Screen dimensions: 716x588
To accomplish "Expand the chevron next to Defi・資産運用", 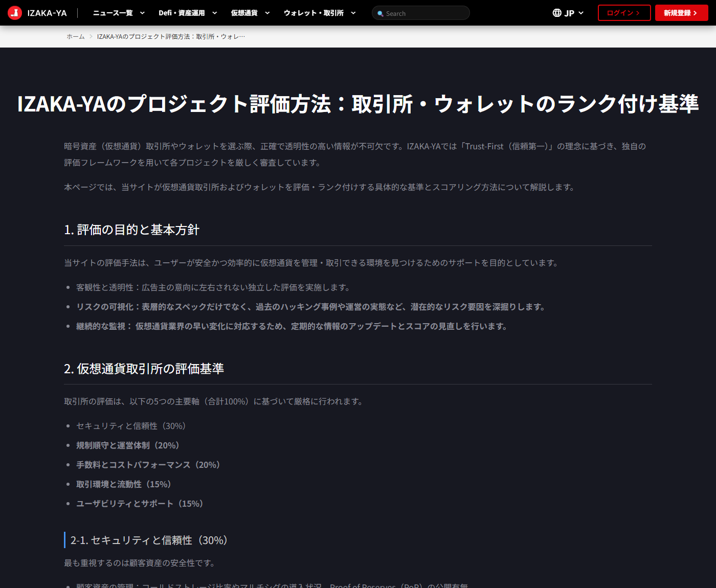I will [x=215, y=13].
